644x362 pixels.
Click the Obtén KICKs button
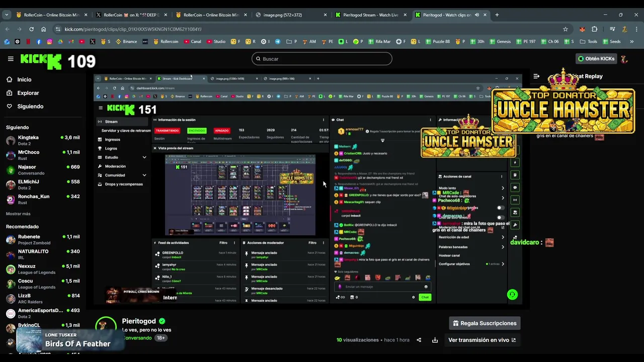pyautogui.click(x=596, y=59)
